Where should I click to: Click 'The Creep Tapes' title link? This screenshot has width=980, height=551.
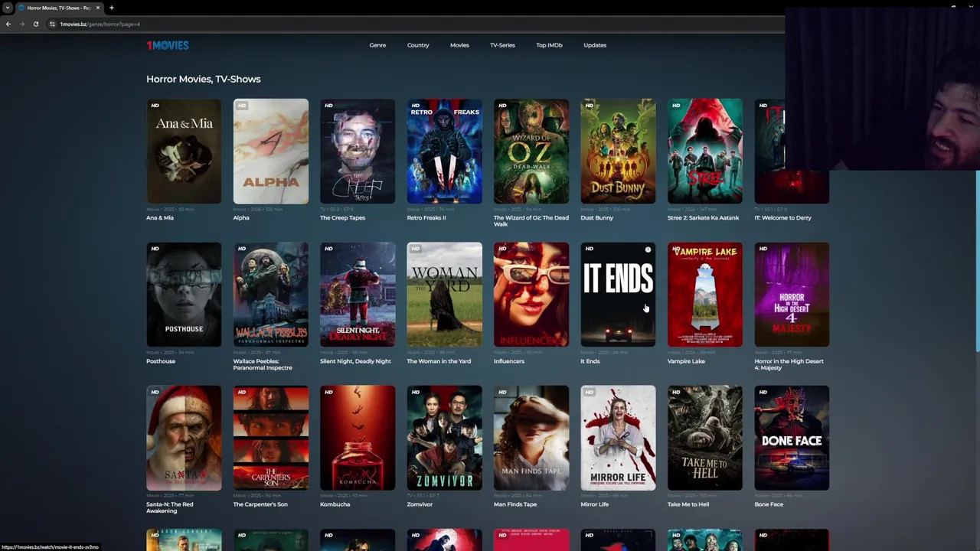tap(342, 218)
